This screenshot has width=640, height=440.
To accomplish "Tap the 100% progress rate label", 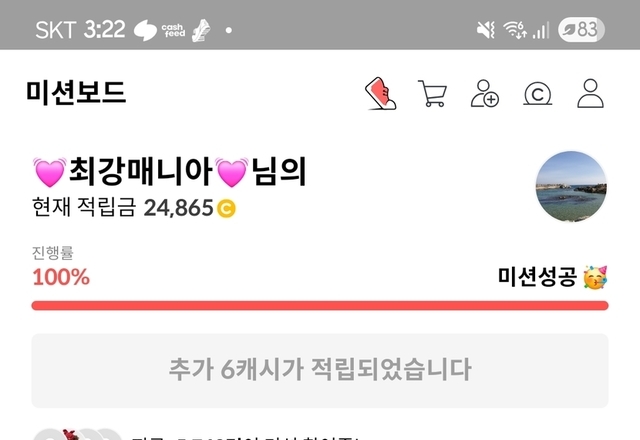I will coord(61,277).
